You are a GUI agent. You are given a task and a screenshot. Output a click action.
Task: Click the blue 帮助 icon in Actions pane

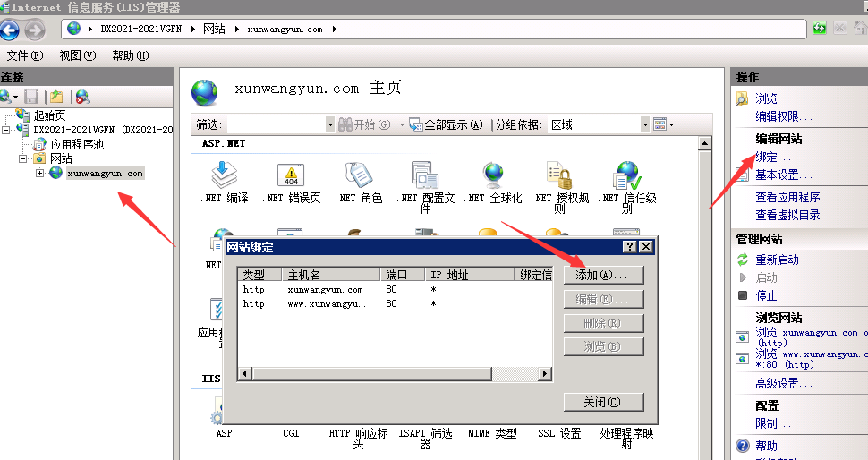pos(743,445)
